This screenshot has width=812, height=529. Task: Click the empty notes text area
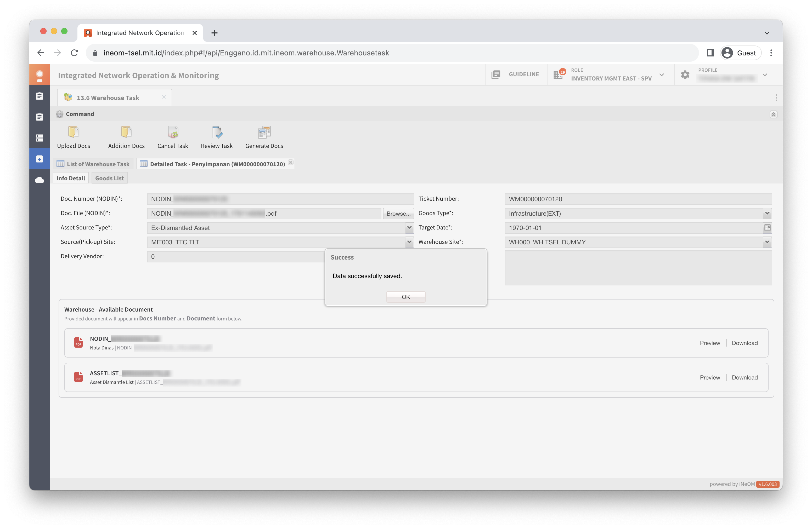(x=638, y=268)
